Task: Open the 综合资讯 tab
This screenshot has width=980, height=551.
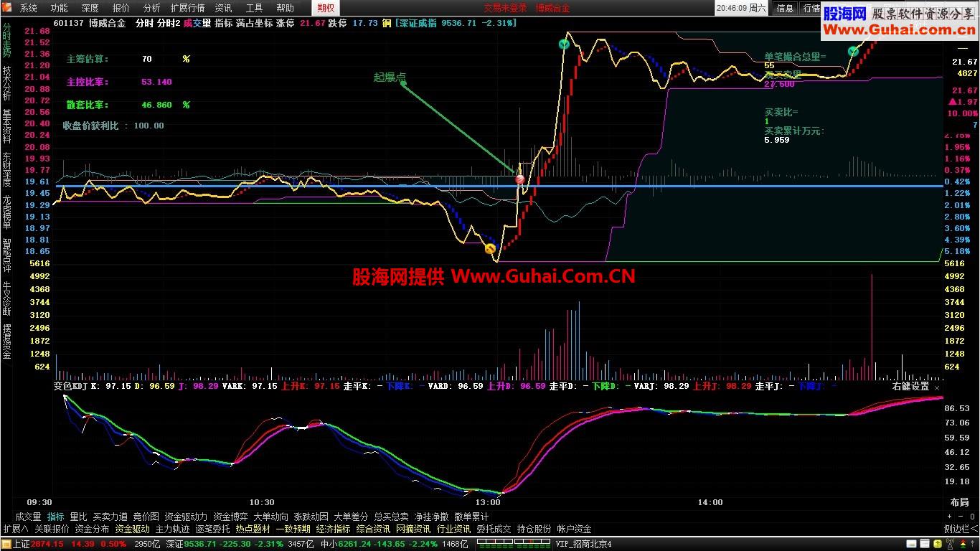Action: (x=373, y=529)
